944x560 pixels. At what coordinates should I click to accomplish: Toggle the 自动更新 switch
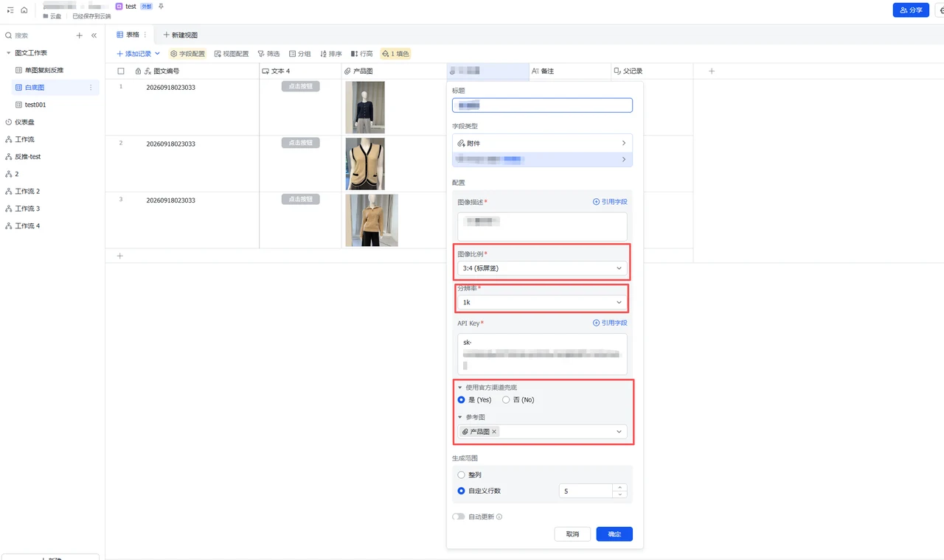click(x=459, y=517)
